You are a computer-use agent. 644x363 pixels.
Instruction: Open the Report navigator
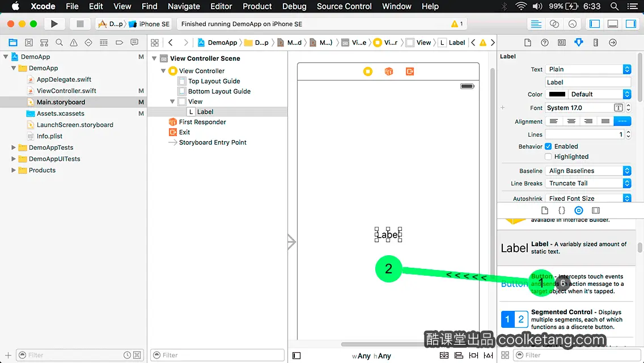134,43
